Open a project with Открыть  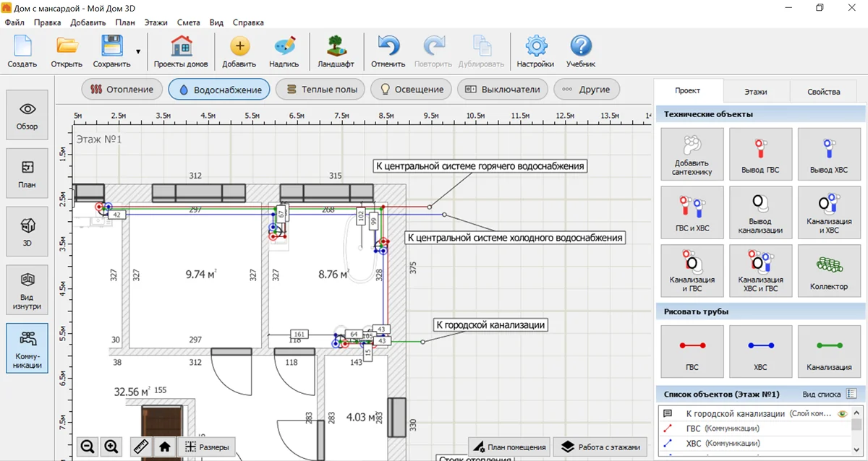pyautogui.click(x=67, y=51)
